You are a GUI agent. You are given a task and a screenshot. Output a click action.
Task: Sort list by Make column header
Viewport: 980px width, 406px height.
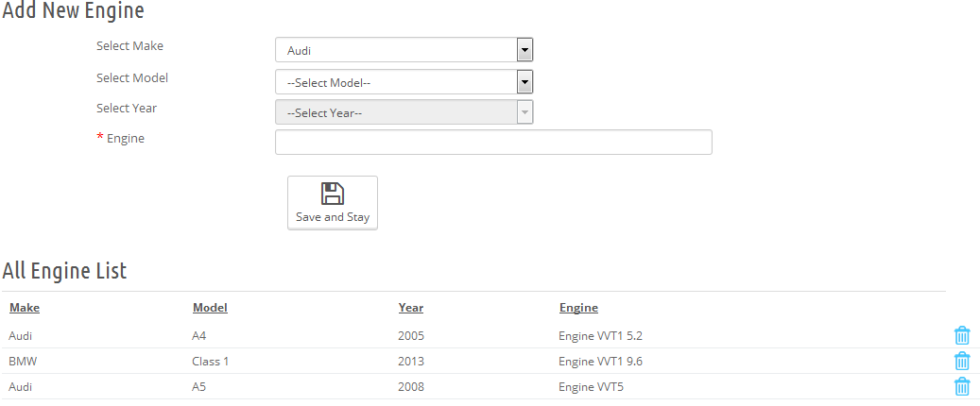(25, 308)
